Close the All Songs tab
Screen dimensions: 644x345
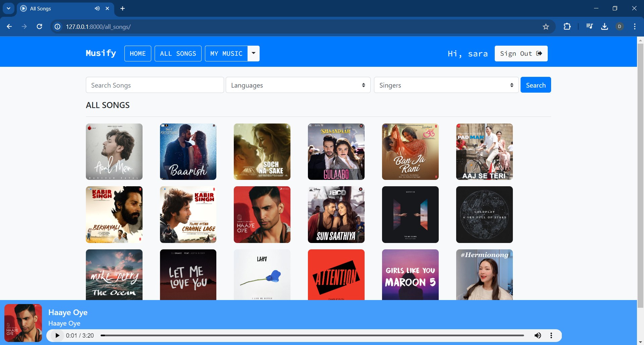pyautogui.click(x=107, y=8)
